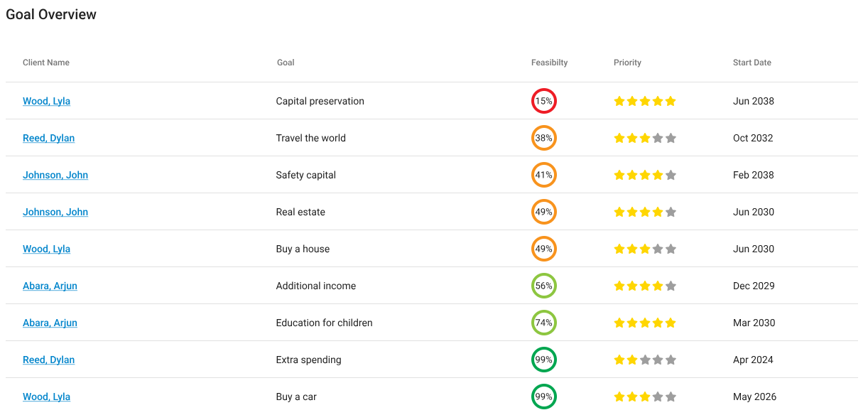Click priority stars for Education for children
868x415 pixels.
click(645, 323)
